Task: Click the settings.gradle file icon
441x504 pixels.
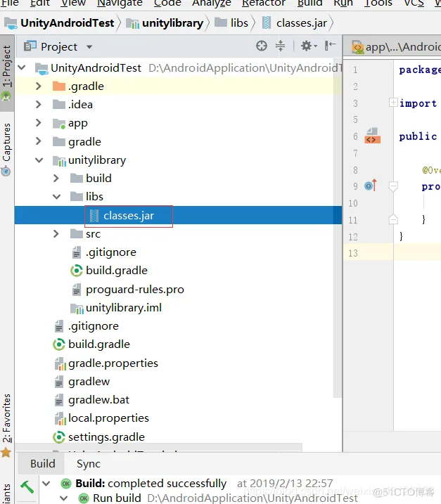Action: click(59, 437)
